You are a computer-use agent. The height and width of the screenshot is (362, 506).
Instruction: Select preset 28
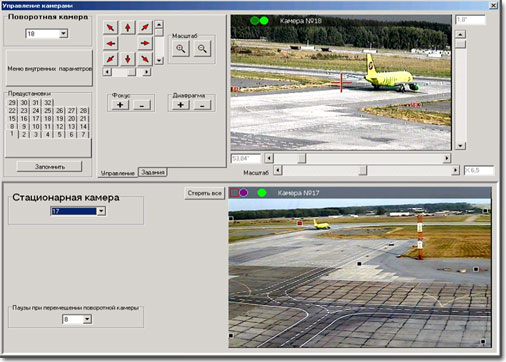[83, 111]
